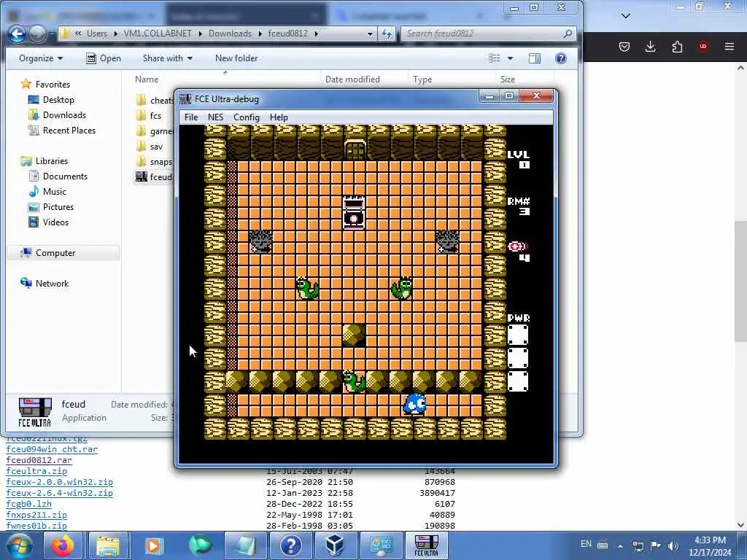747x560 pixels.
Task: Open the Firefox hamburger application menu
Action: (x=729, y=47)
